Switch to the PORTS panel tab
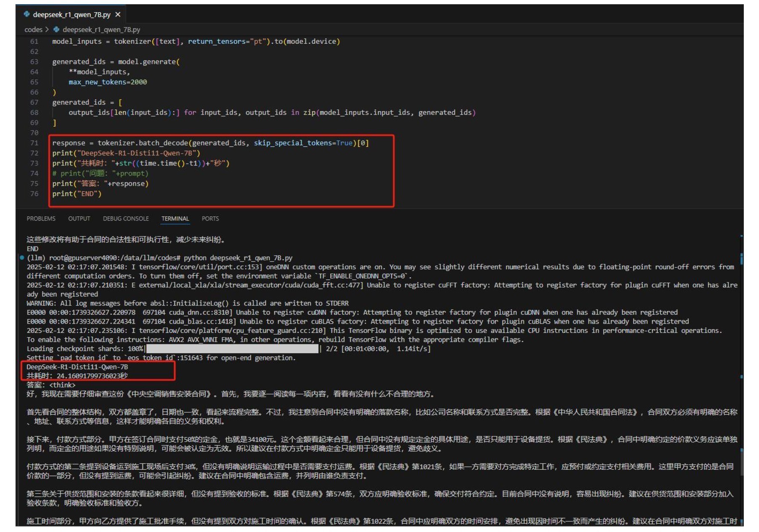 tap(210, 218)
